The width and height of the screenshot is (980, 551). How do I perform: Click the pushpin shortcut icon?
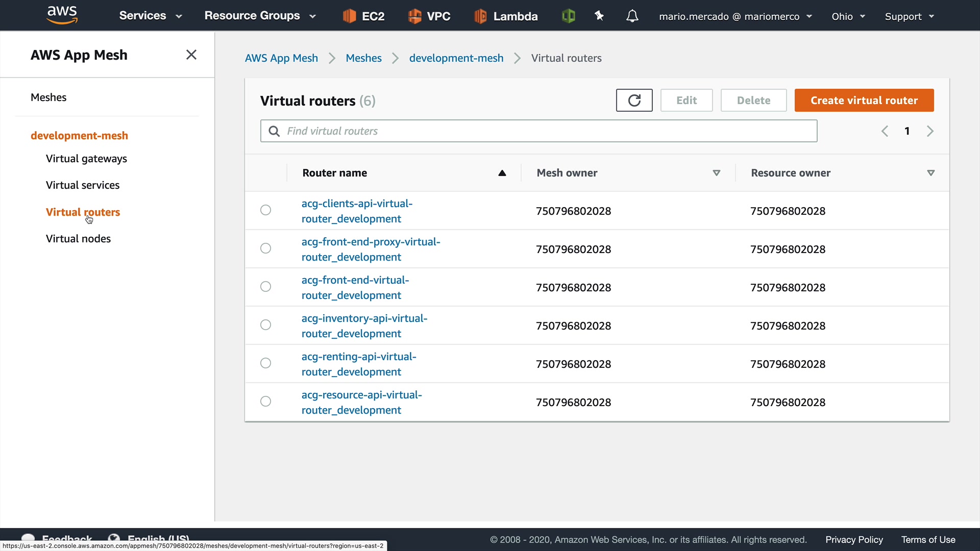coord(599,16)
